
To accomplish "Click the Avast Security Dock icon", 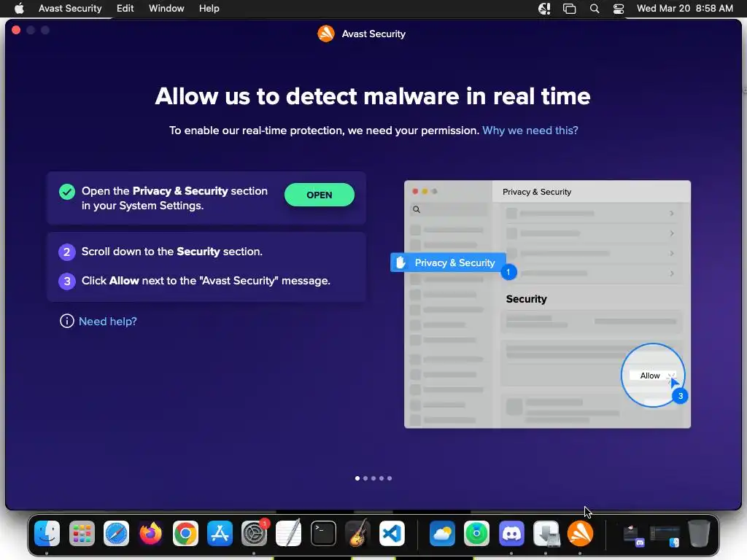I will coord(580,533).
